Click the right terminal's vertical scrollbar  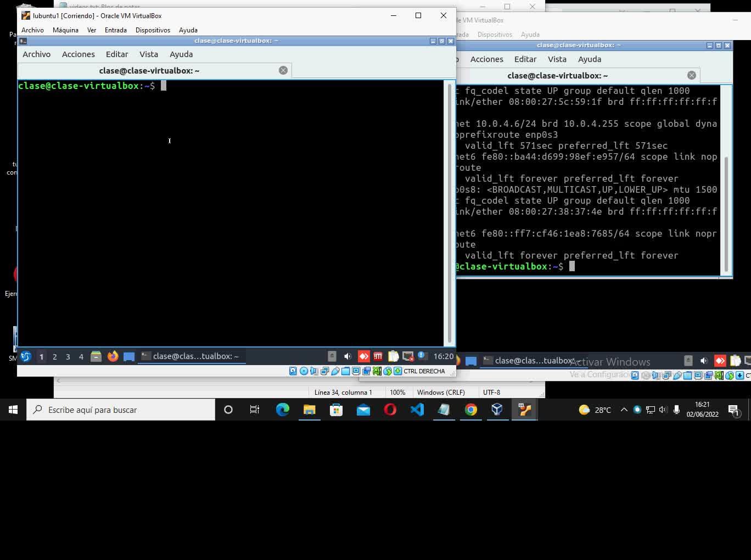[727, 214]
